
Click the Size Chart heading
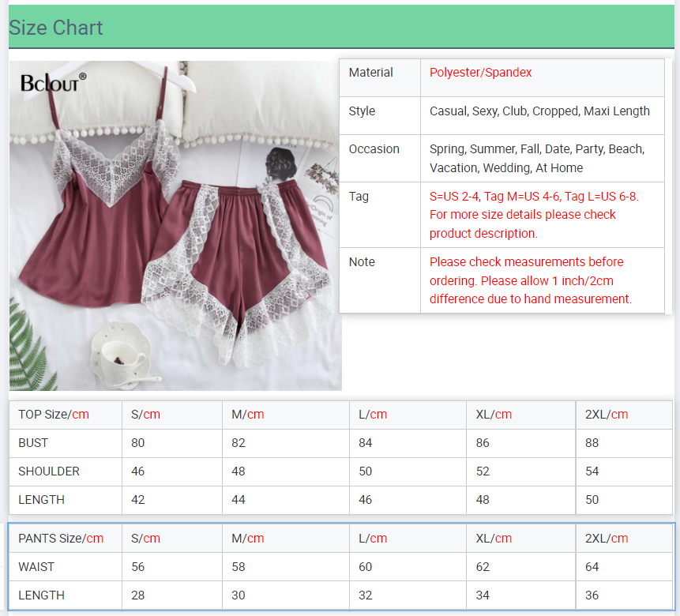pos(56,28)
